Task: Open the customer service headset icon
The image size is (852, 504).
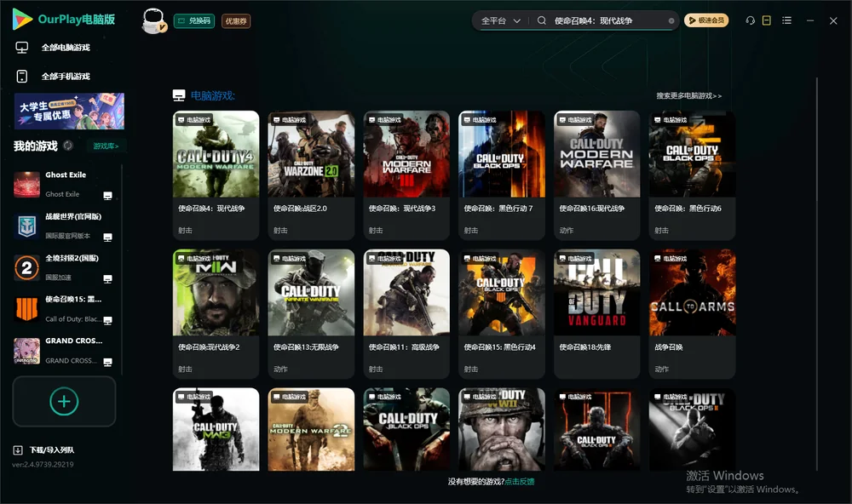Action: (x=751, y=20)
